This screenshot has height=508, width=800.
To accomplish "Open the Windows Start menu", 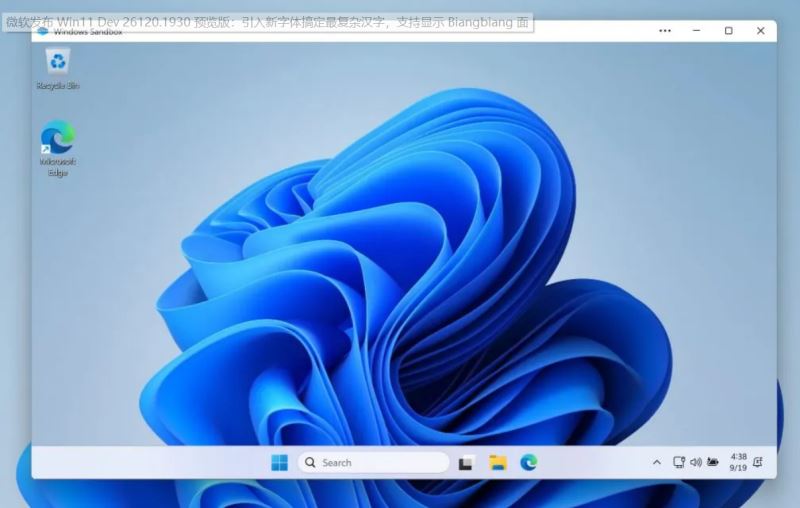I will [x=279, y=462].
